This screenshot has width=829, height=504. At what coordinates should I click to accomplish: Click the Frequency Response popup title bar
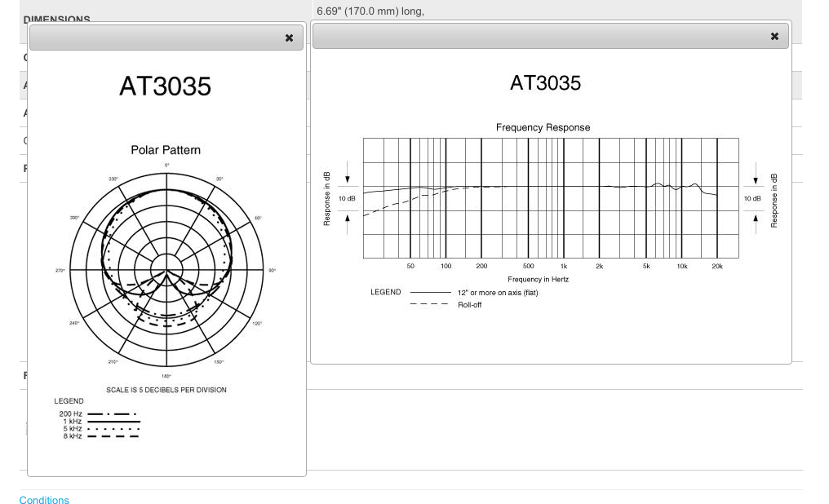coord(551,37)
